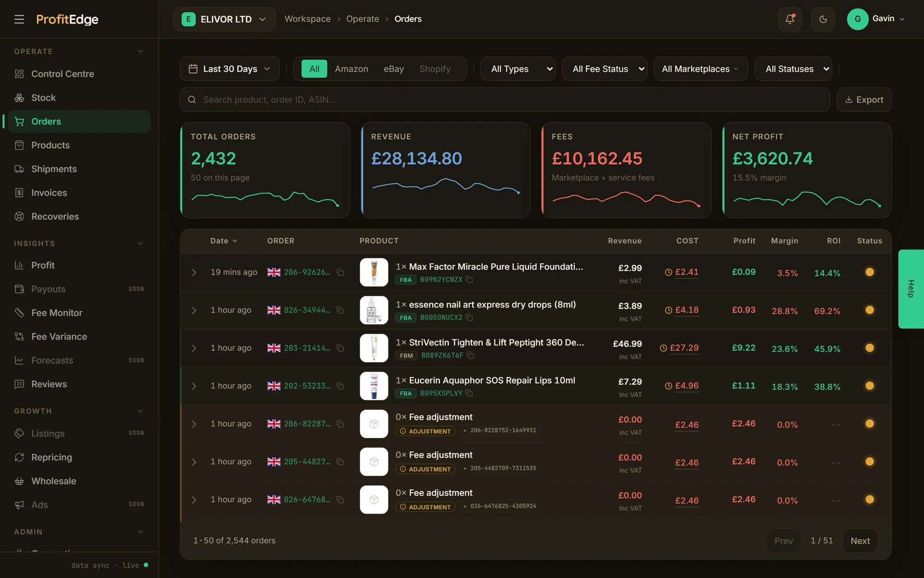Copy ASIN B089ZK6T6F

(471, 355)
